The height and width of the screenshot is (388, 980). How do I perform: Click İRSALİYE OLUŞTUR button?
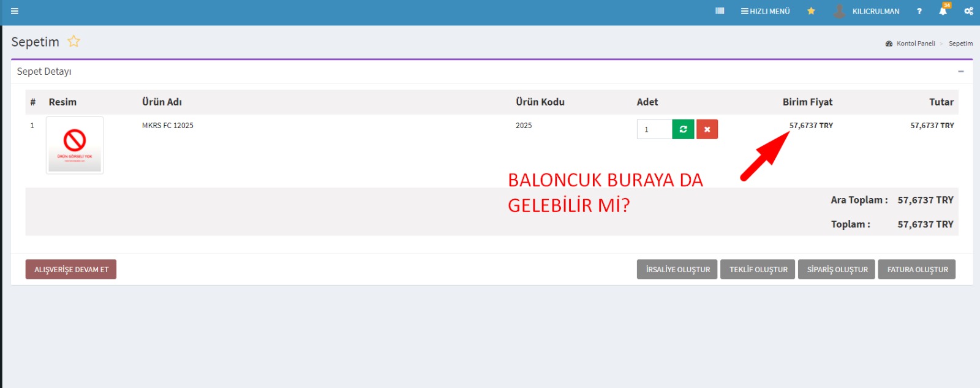677,270
